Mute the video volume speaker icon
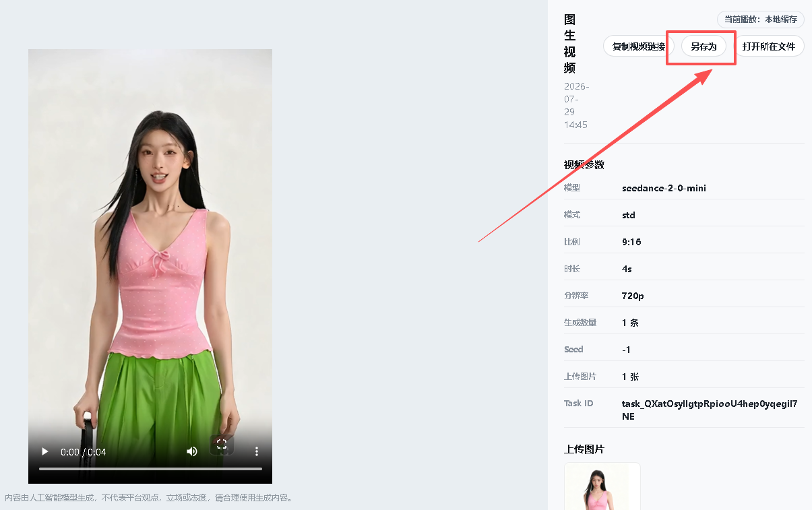Viewport: 812px width, 510px height. (x=192, y=451)
